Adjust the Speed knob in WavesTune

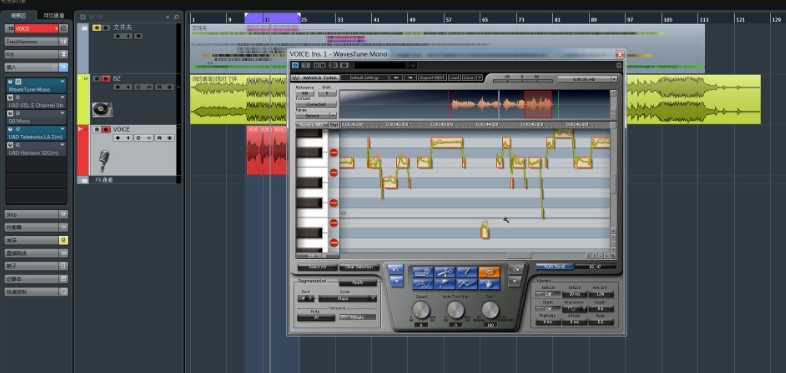(421, 310)
